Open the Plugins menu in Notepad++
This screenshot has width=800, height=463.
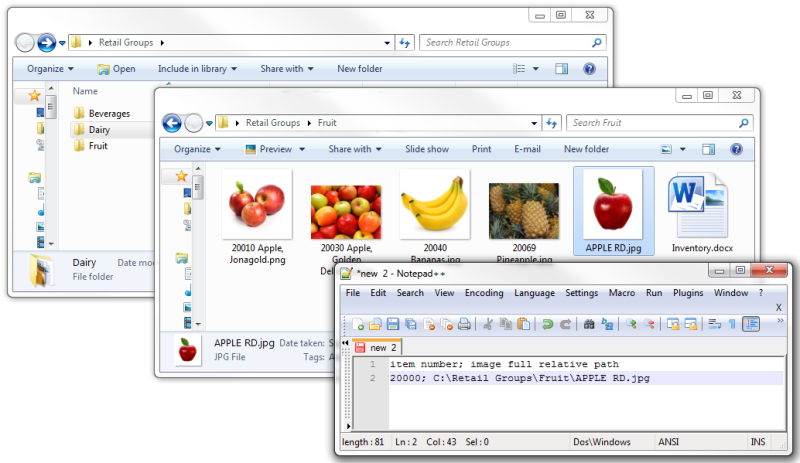[688, 293]
